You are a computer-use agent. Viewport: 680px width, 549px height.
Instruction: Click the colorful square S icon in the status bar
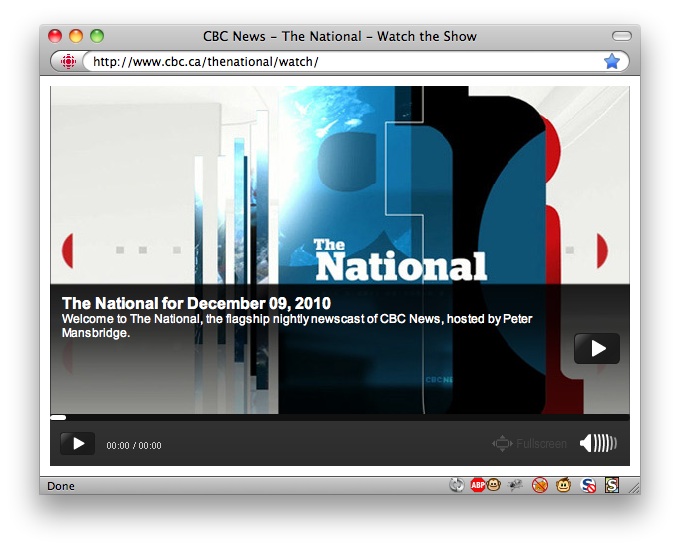[612, 485]
